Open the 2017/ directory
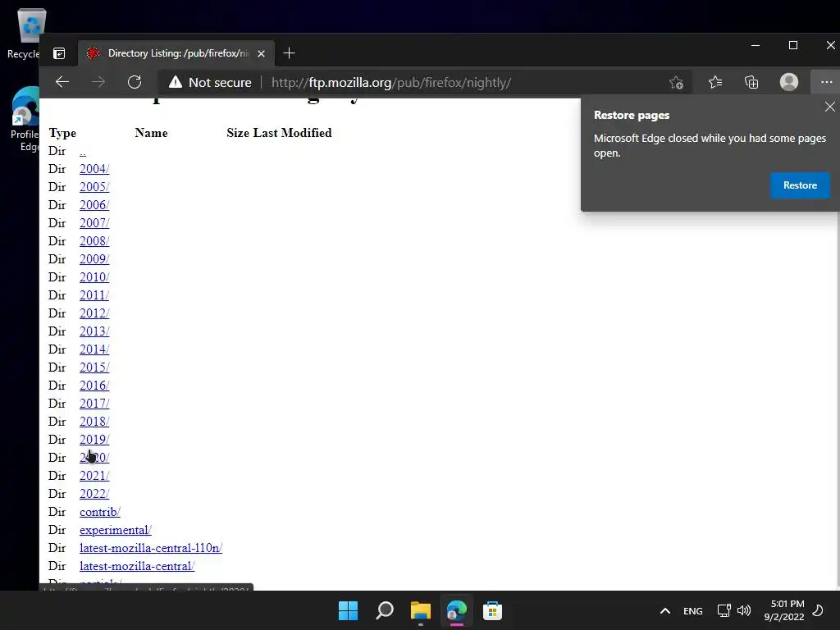This screenshot has height=630, width=840. [x=94, y=404]
